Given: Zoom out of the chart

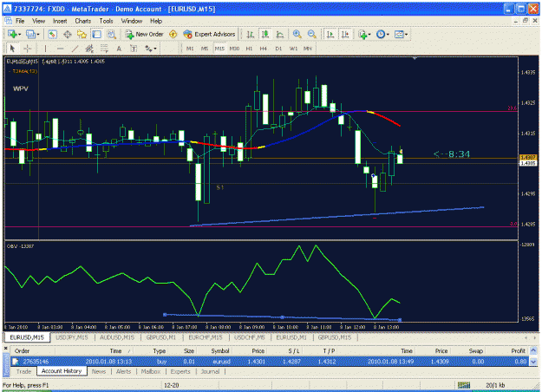Looking at the screenshot, I should (x=311, y=34).
